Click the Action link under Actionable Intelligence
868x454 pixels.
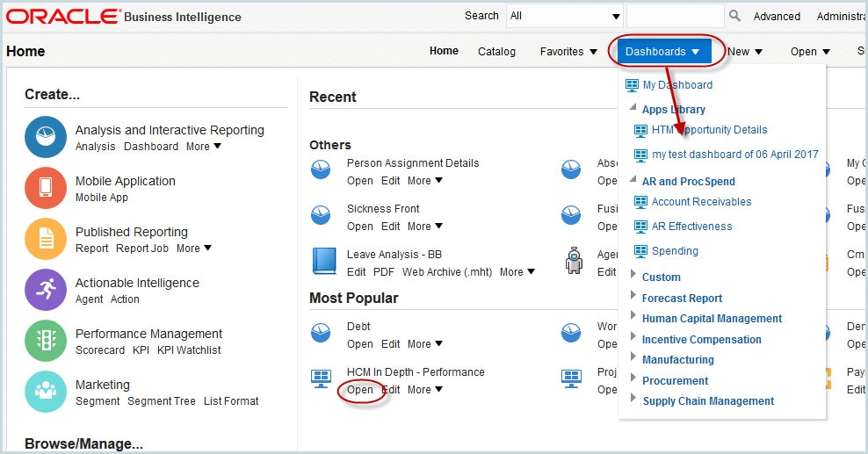[125, 299]
